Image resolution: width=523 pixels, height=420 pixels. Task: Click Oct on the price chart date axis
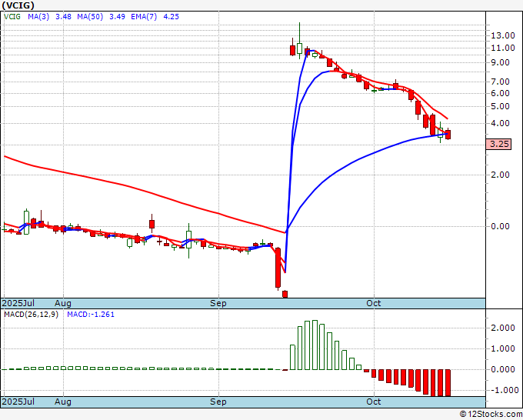374,303
